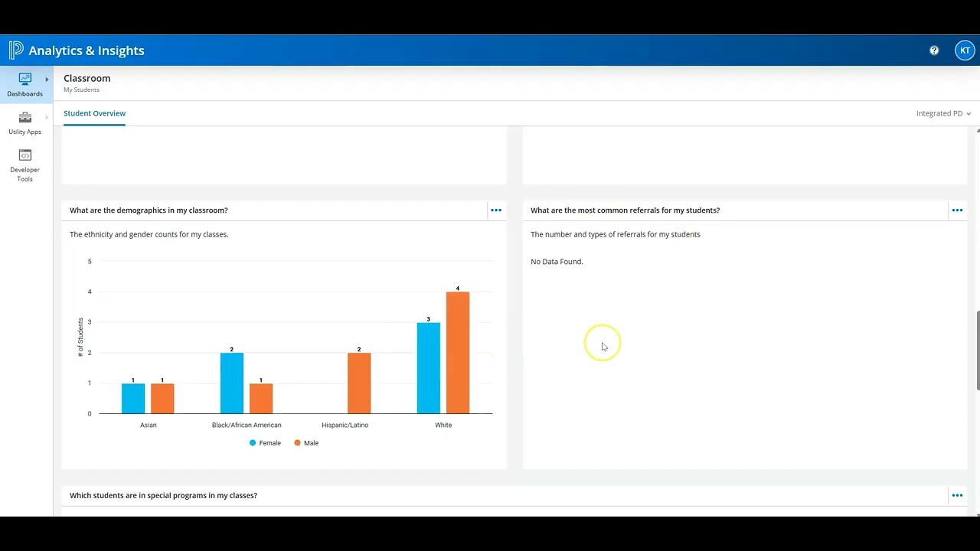
Task: Click 'Which students are in special programs' title
Action: click(x=163, y=496)
